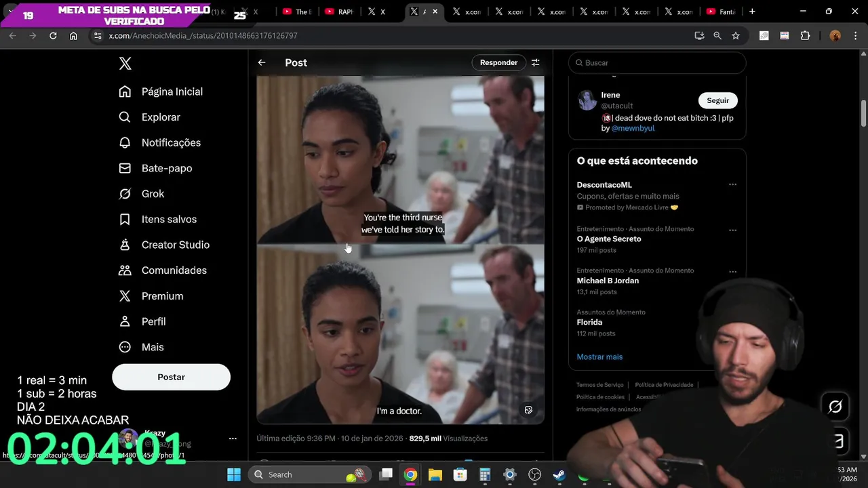Click the Postar button

[171, 377]
